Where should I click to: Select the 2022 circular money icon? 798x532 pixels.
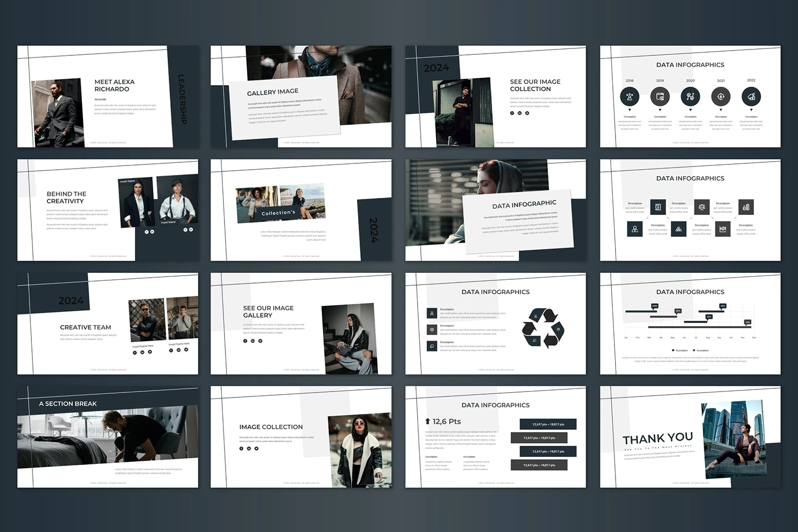pos(751,97)
